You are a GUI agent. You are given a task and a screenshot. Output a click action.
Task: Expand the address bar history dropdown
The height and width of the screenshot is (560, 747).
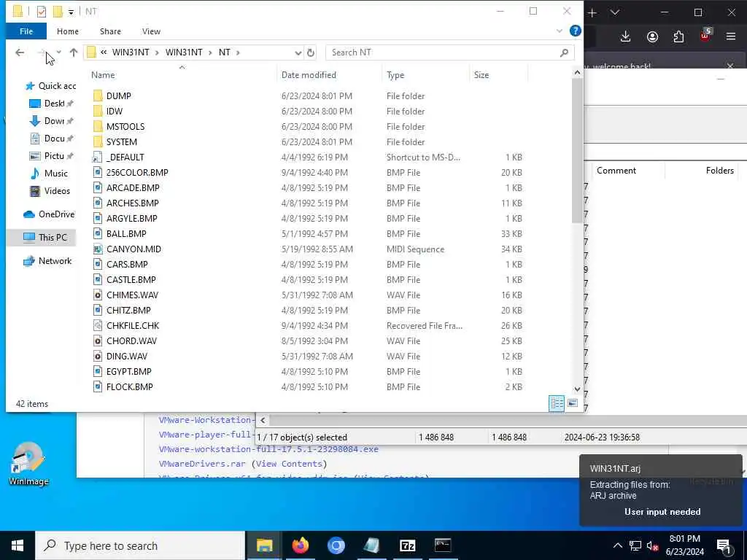pyautogui.click(x=298, y=52)
